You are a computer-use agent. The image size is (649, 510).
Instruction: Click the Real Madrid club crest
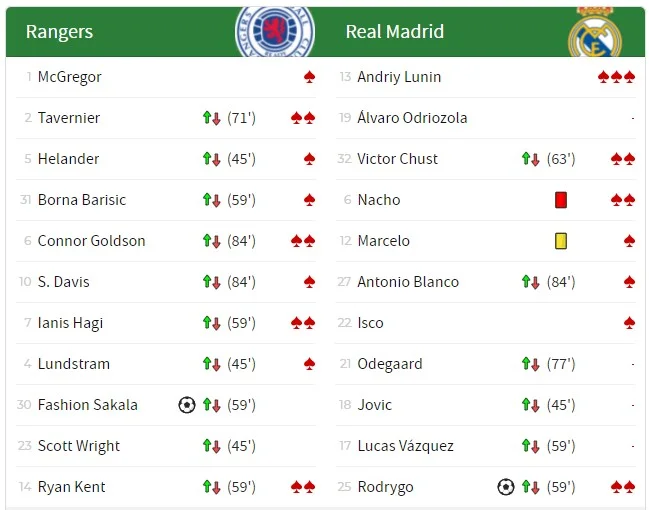click(595, 35)
